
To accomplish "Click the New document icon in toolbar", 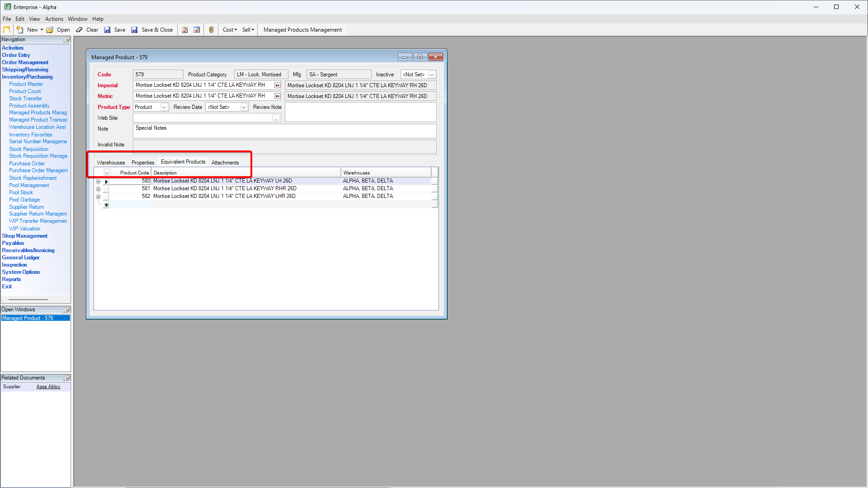I will click(x=20, y=30).
